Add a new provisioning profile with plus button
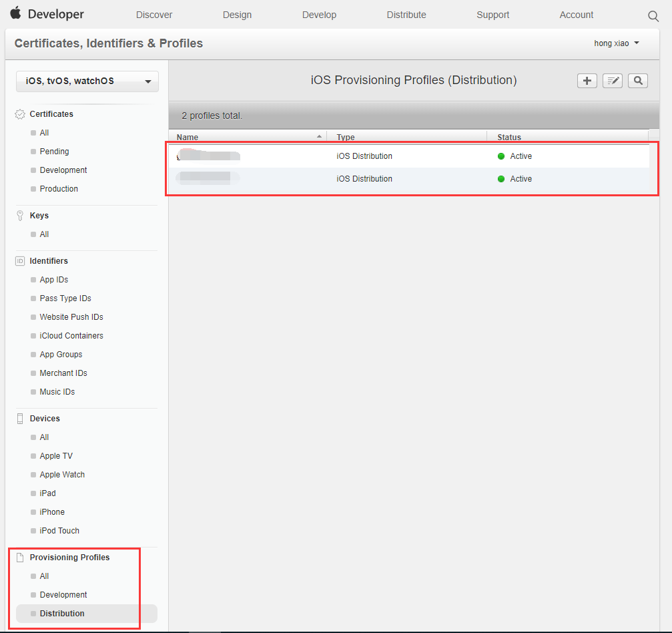The height and width of the screenshot is (633, 672). [587, 81]
